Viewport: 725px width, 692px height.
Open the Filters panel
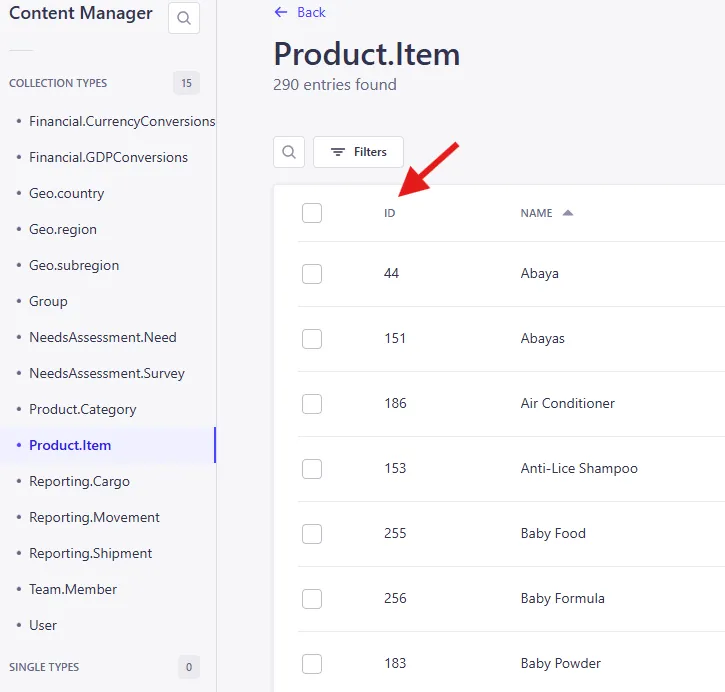pos(358,152)
